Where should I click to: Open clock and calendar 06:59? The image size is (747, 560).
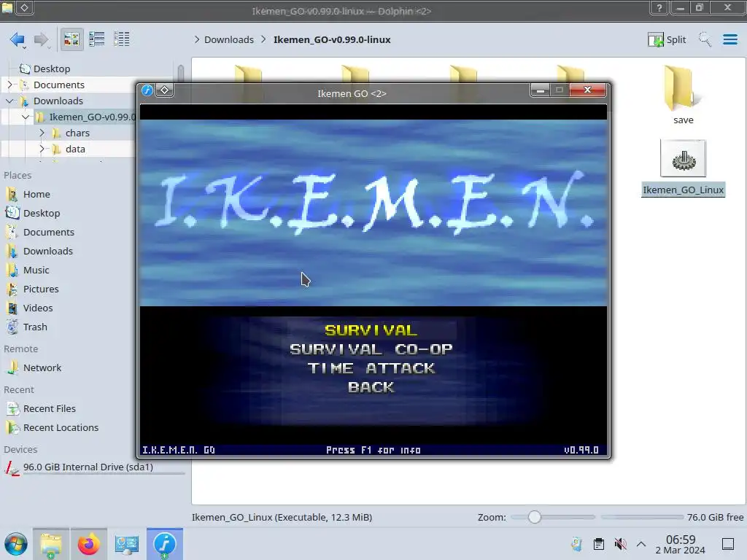click(681, 544)
